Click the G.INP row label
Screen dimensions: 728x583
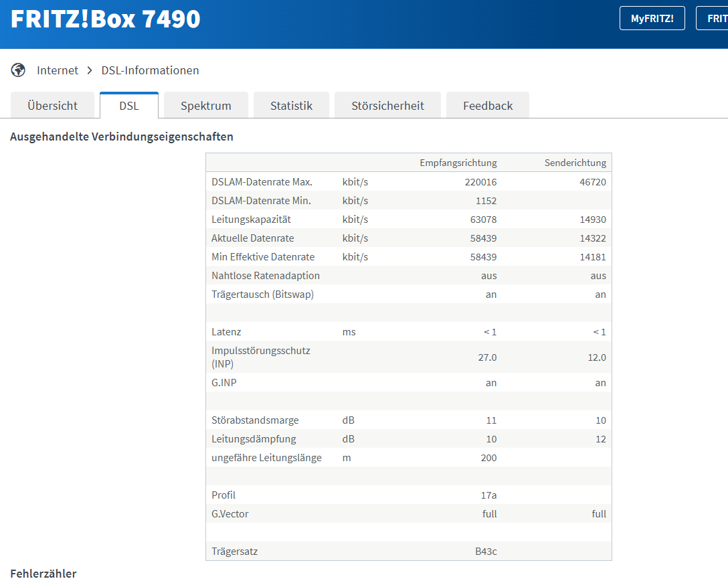pos(223,383)
